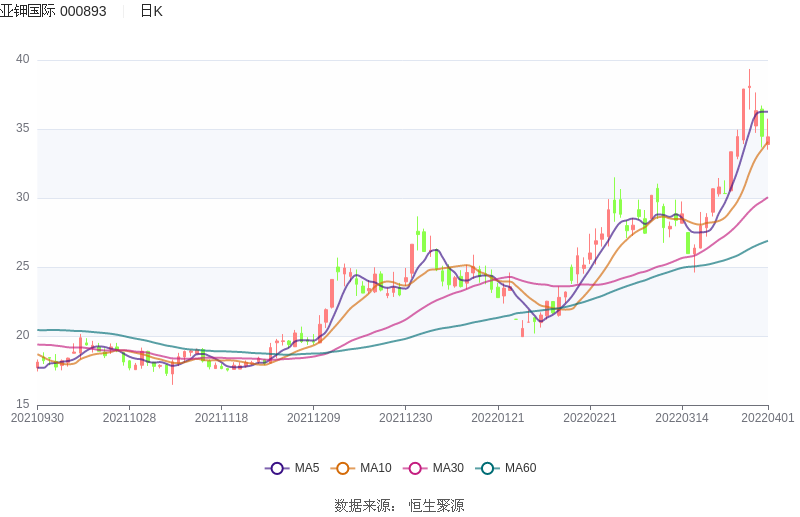This screenshot has width=800, height=517.
Task: Disable the MA60 series via its legend text
Action: 520,468
